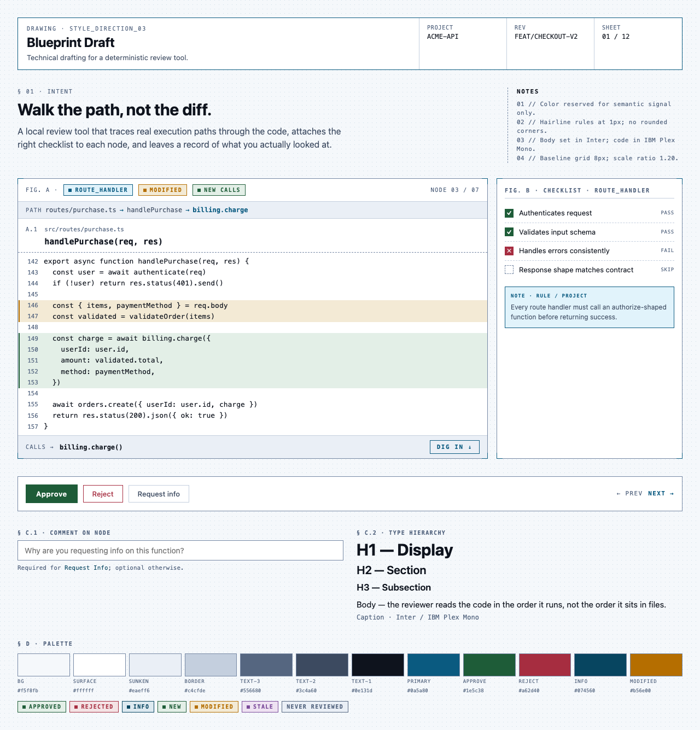
Task: Click the REJECTED status badge
Action: point(94,706)
